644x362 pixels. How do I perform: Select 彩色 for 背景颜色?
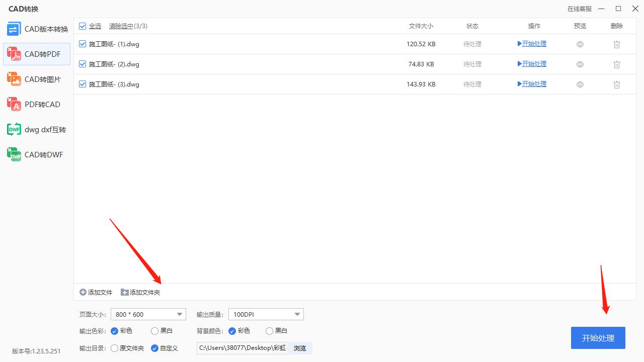click(x=232, y=331)
